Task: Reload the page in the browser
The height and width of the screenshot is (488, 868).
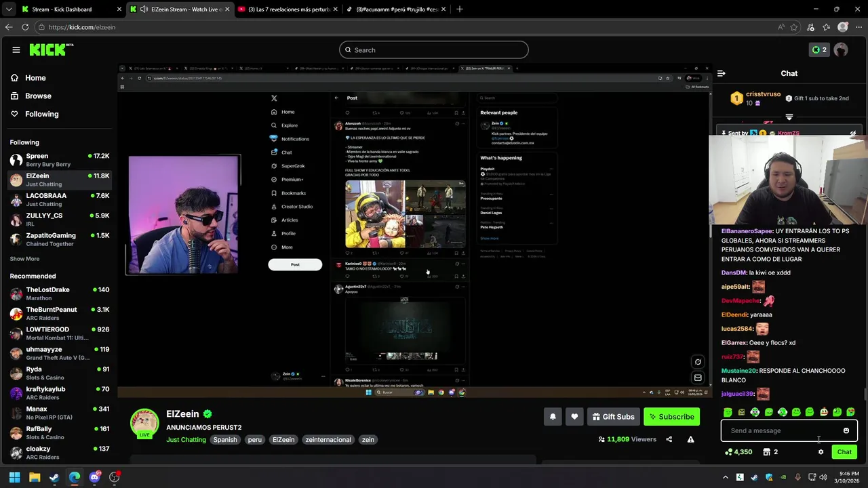Action: tap(25, 27)
